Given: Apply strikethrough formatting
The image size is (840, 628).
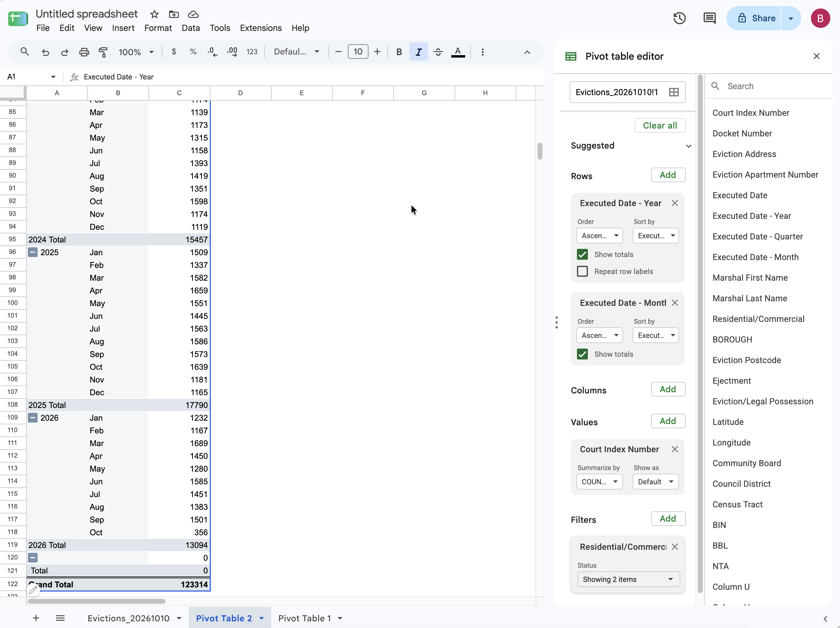Looking at the screenshot, I should pos(438,52).
